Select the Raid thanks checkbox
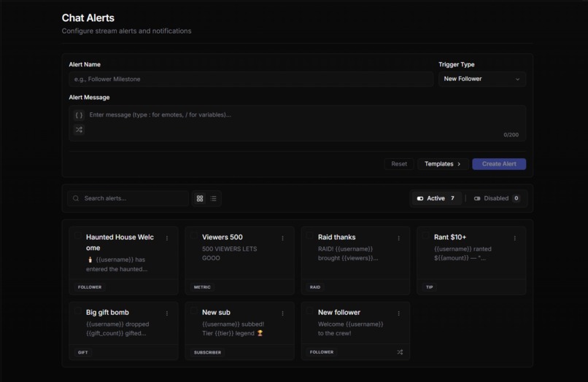 (310, 235)
